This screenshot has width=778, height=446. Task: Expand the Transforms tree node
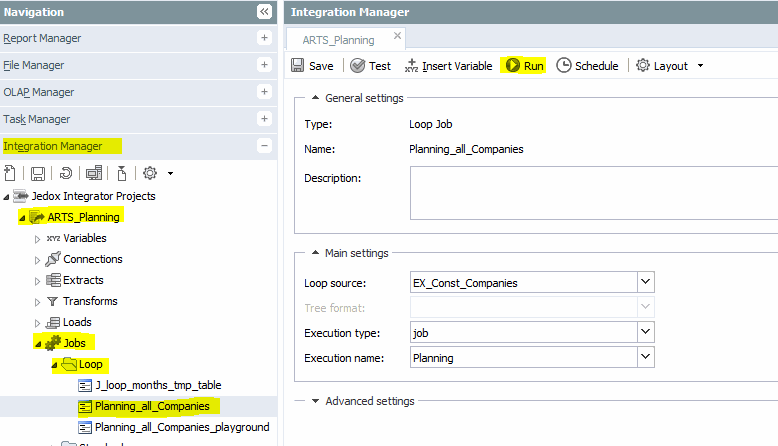37,302
